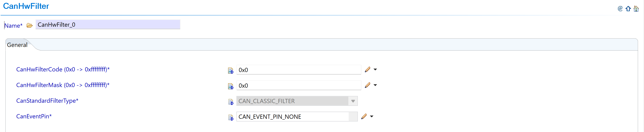Screen dimensions: 644x132
Task: Select the Name field containing CanHwFilter_0
Action: (x=108, y=24)
